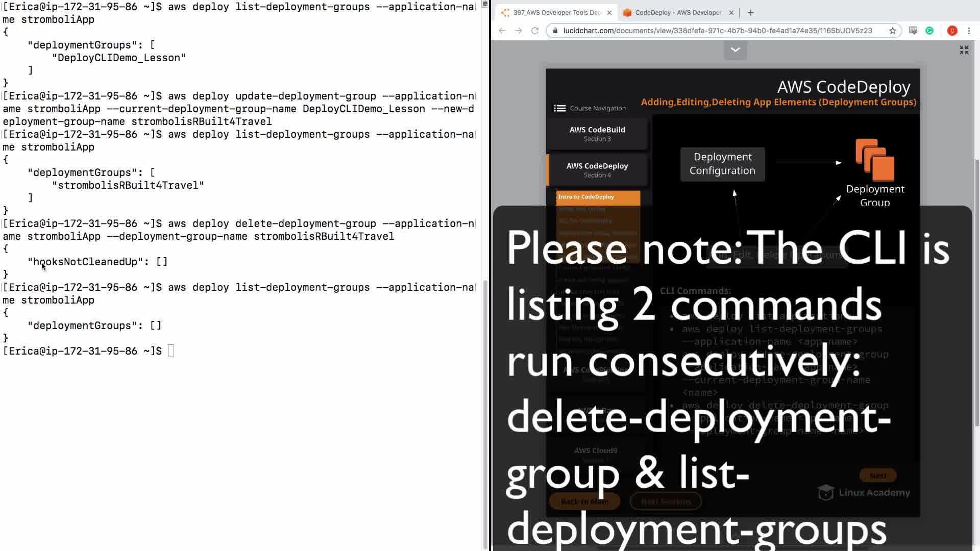Click the Deployment Configuration box
This screenshot has height=551, width=980.
[722, 164]
